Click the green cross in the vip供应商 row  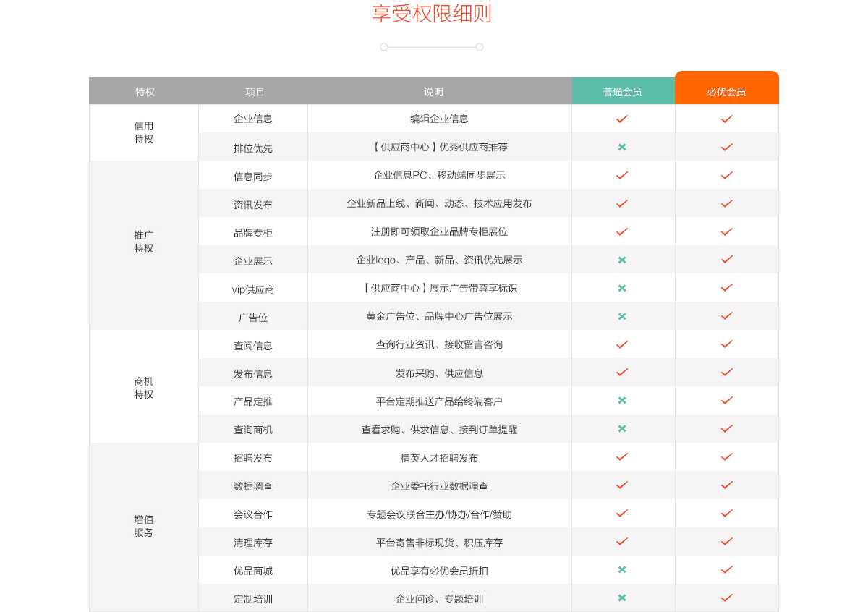(622, 288)
